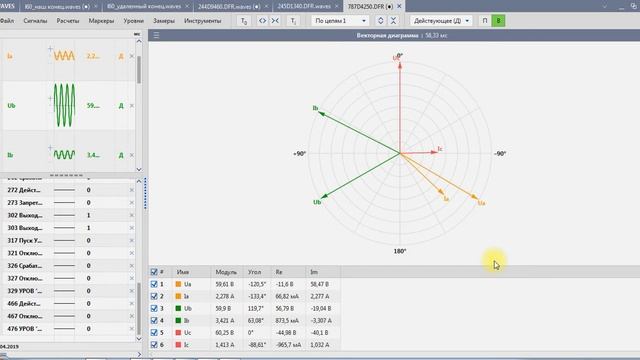Screen dimensions: 640x360
Task: Toggle the select-all checkbox in table header
Action: (x=154, y=272)
